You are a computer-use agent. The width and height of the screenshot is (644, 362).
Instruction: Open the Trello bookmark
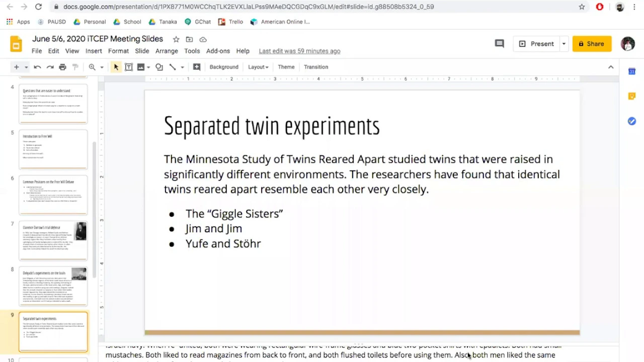point(230,22)
